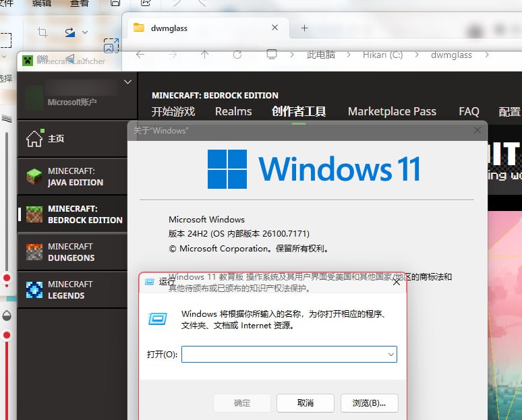Focus the 打开(O) text field

(x=289, y=354)
